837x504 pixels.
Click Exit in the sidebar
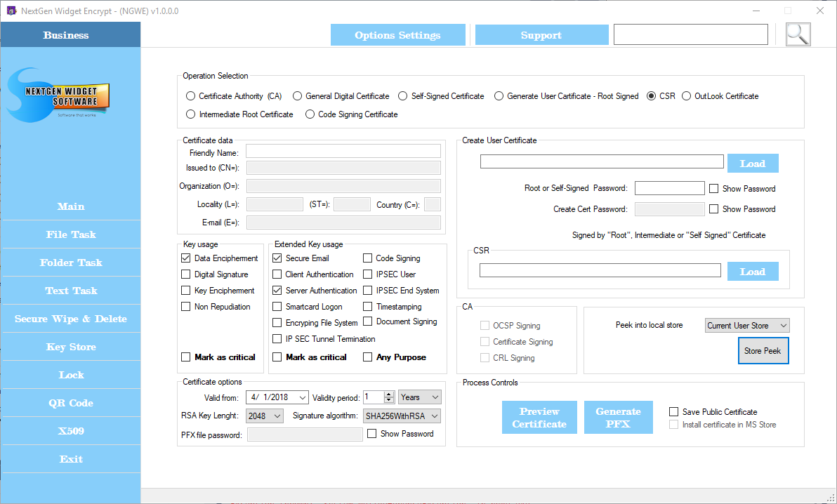point(71,459)
